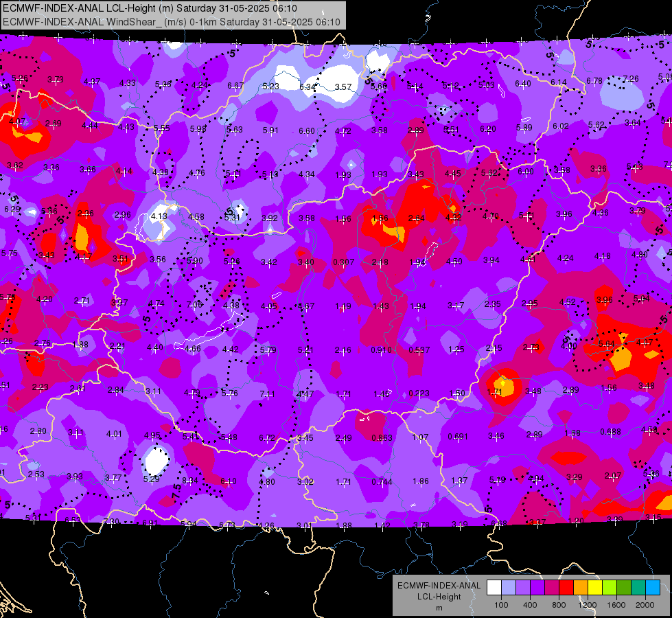The width and height of the screenshot is (672, 618).
Task: Click the wind shear value 6.72
Action: (267, 438)
